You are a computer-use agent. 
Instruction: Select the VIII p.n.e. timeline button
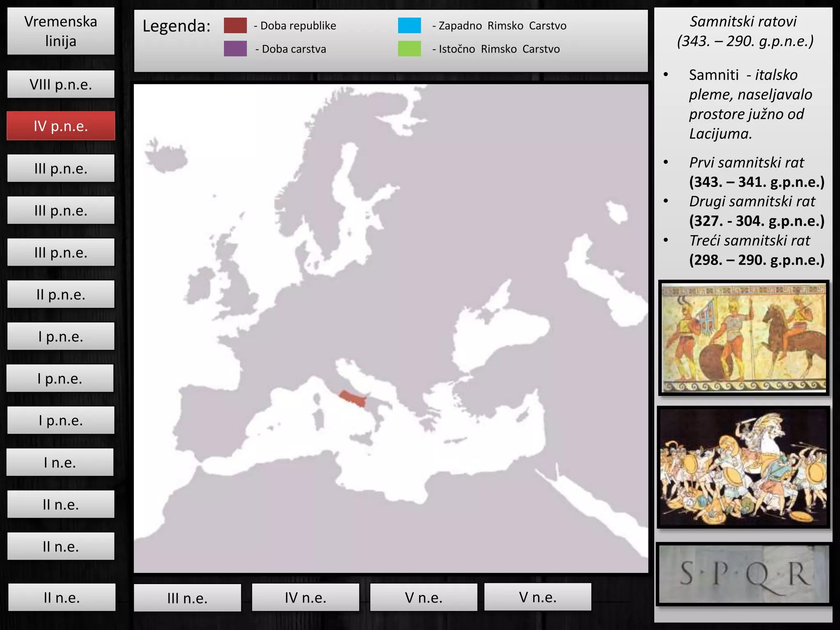pyautogui.click(x=61, y=84)
